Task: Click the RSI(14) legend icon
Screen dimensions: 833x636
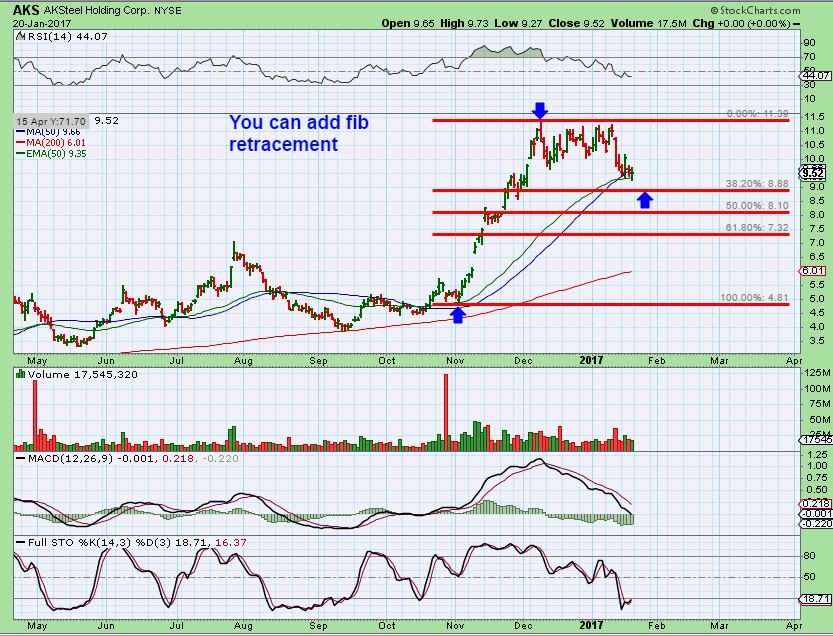Action: [20, 37]
